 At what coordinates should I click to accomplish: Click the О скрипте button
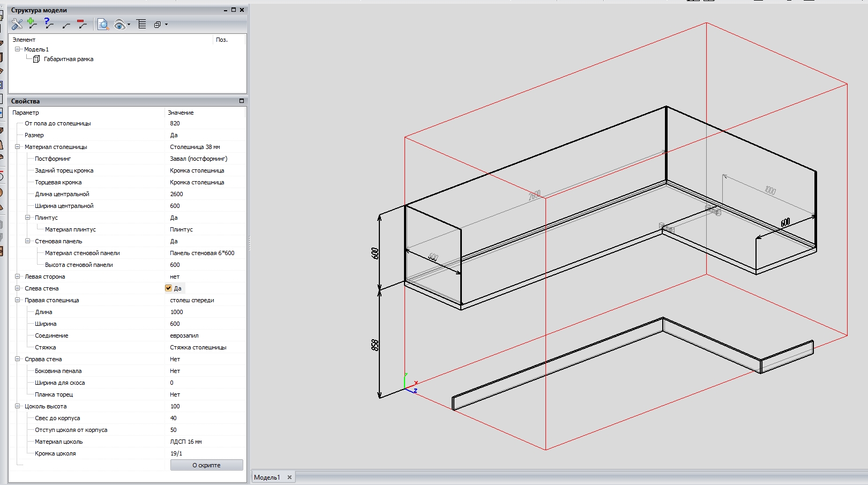[x=206, y=465]
